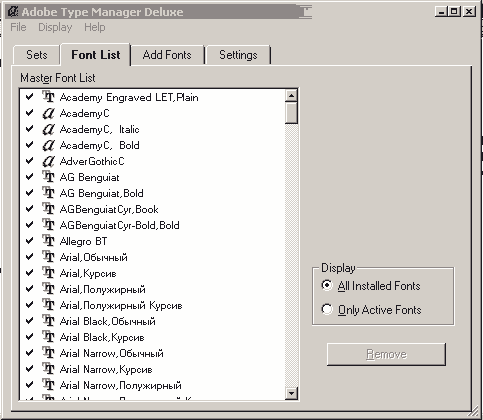Open the Display menu
Viewport: 483px width, 420px height.
point(55,27)
